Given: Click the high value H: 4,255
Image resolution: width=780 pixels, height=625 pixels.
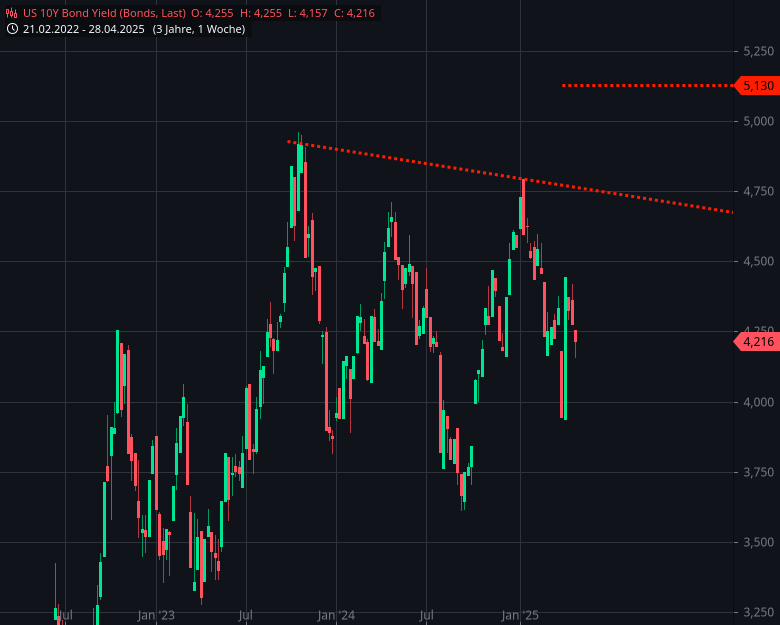Looking at the screenshot, I should (x=261, y=13).
